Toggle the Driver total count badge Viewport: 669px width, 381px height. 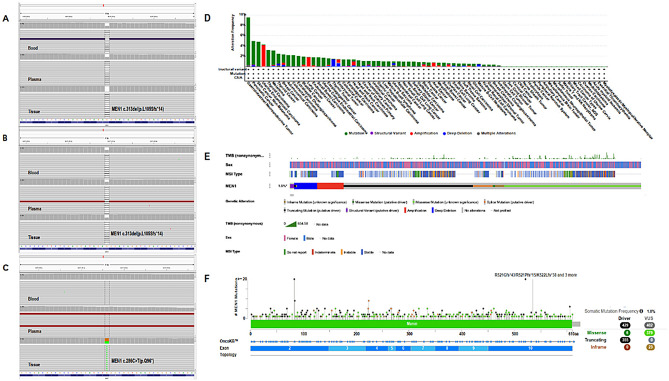click(x=625, y=326)
